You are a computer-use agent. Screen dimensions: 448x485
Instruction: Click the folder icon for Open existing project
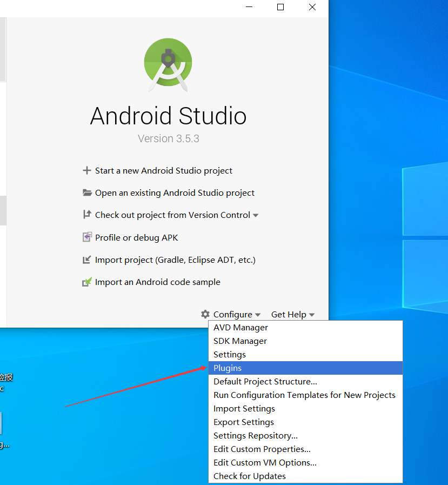[87, 192]
